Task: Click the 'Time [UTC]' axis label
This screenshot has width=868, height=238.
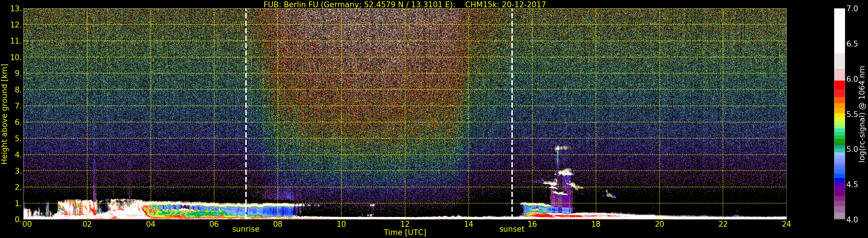Action: tap(405, 232)
